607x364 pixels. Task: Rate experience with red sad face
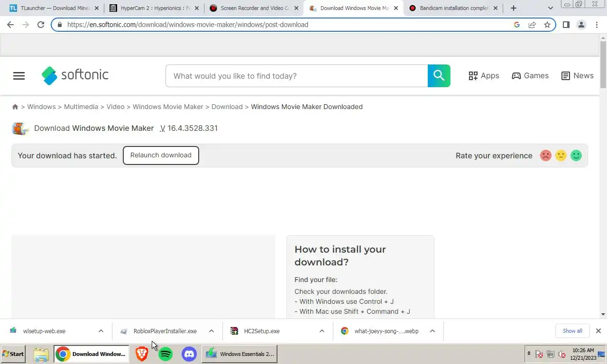546,155
